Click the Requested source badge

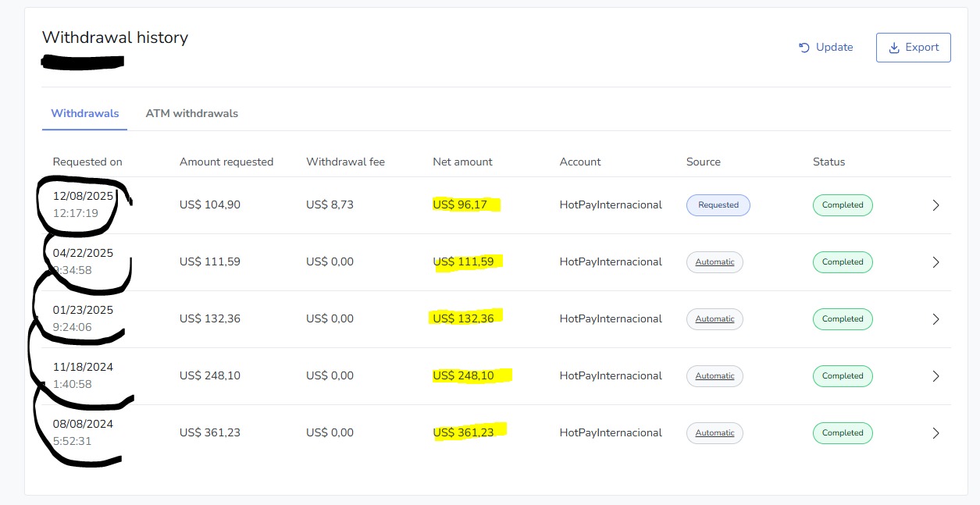pos(718,205)
